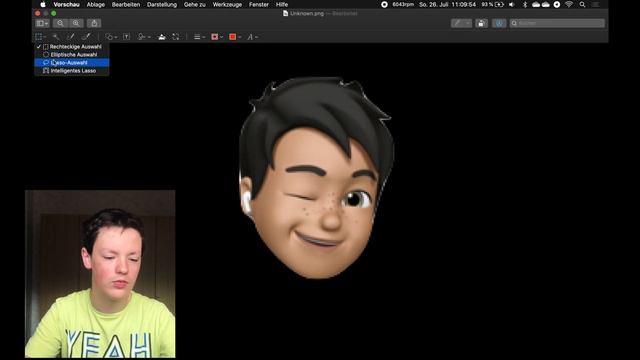Click the webcam video overlay

pos(100,274)
